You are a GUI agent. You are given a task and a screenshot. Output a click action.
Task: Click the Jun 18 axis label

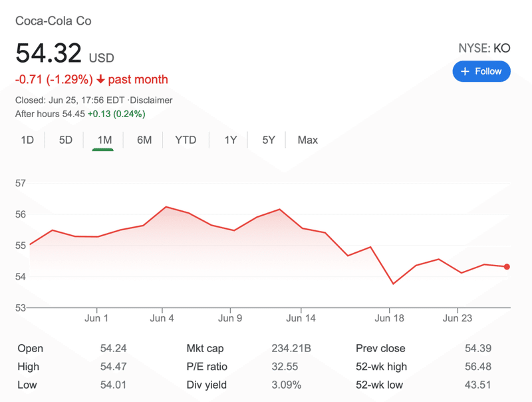[x=389, y=318]
